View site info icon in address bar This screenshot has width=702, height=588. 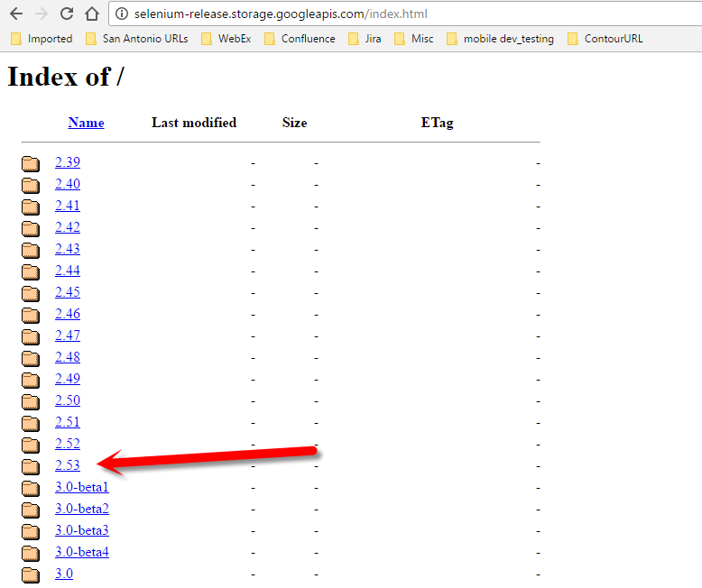[122, 14]
